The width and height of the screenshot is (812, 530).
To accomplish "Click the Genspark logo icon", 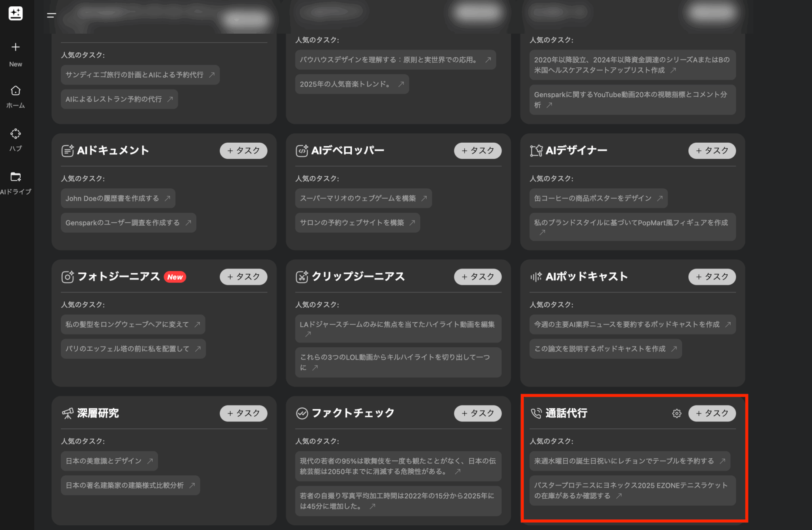I will (x=15, y=13).
